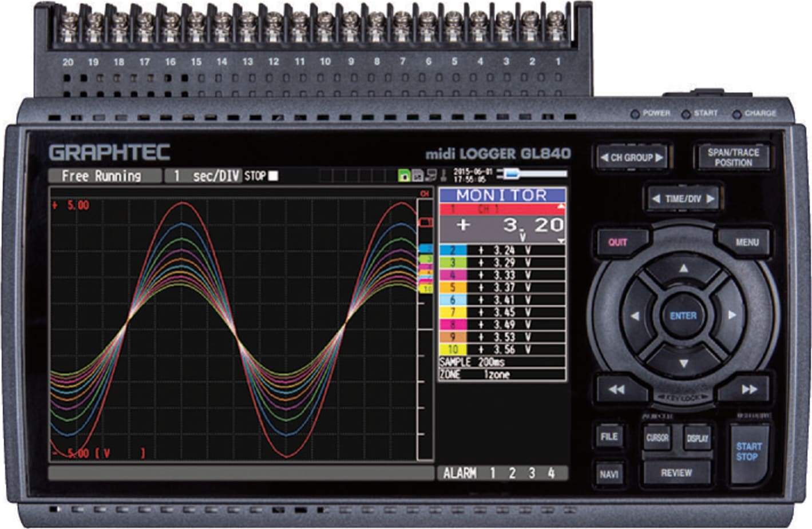Click the up triangle in CH 1 row

[x=561, y=206]
